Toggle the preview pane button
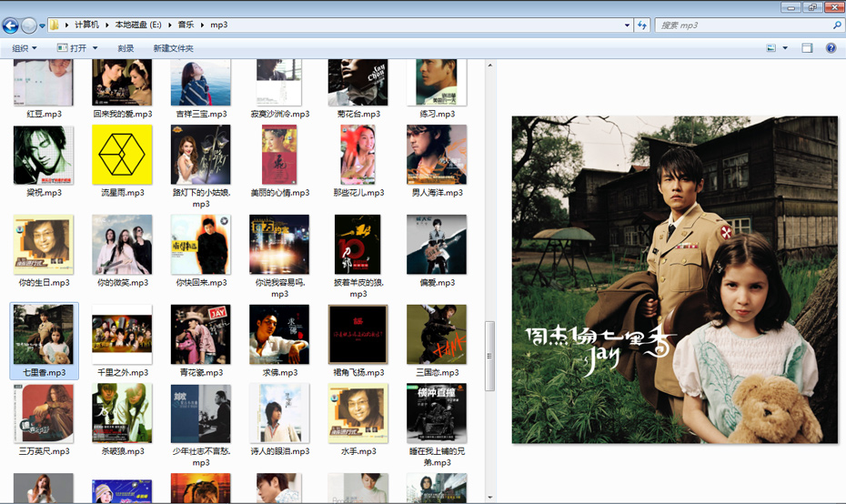This screenshot has width=846, height=504. pos(807,48)
